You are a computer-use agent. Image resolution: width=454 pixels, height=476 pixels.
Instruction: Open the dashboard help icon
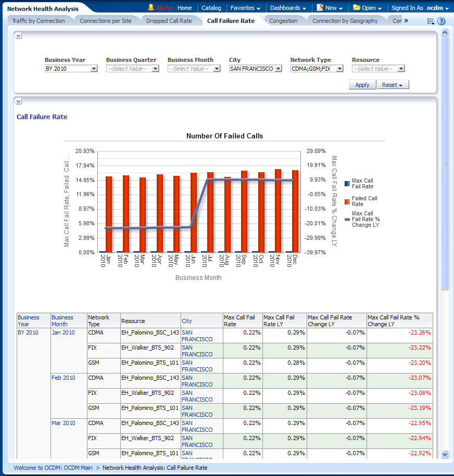441,21
